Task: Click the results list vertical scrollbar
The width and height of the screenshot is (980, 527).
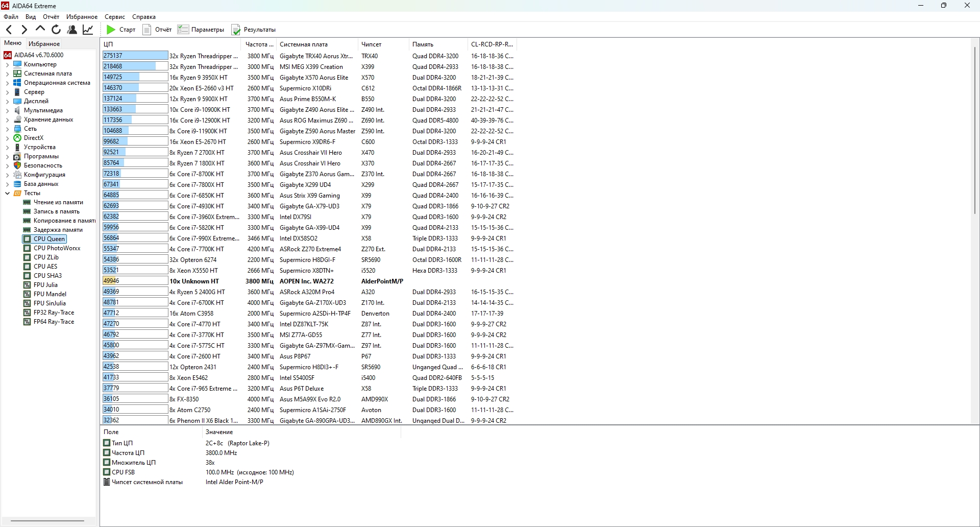Action: 975,130
